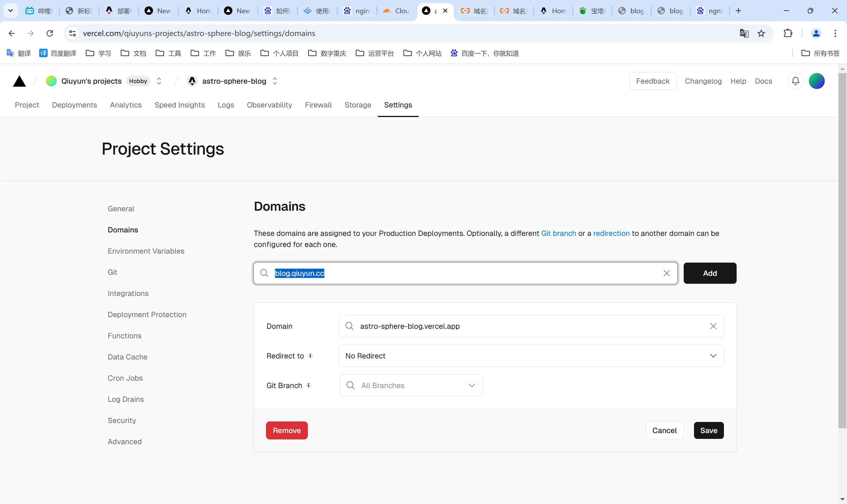Open 百度一下，你就知道 bookmark
This screenshot has height=504, width=847.
tap(484, 53)
